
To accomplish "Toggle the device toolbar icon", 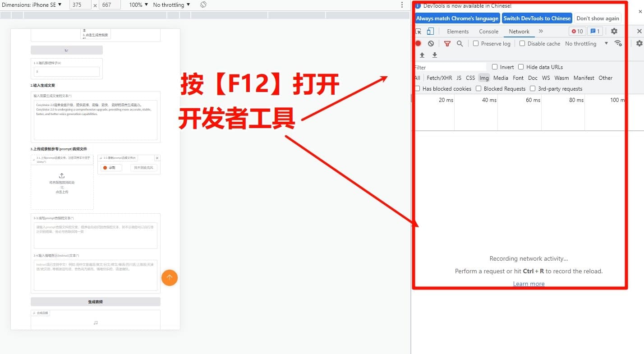I will pos(430,31).
